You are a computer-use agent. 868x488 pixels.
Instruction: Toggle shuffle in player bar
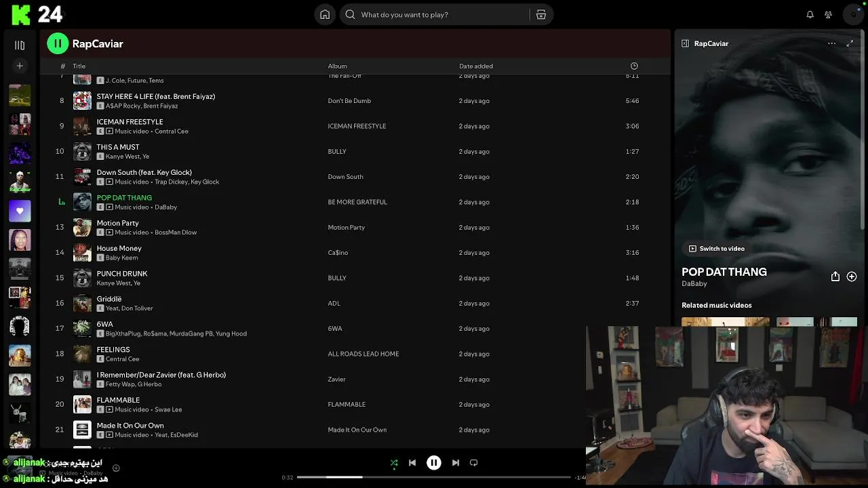point(394,463)
